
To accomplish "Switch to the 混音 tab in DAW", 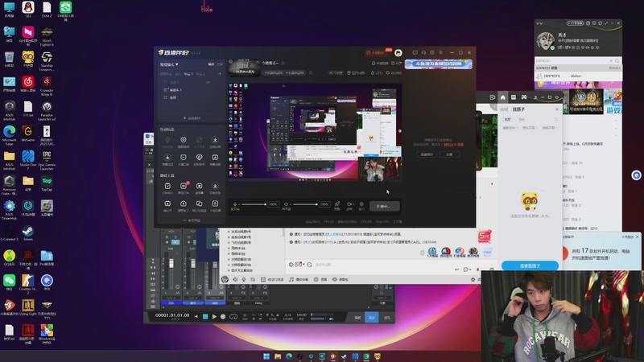I will [372, 317].
